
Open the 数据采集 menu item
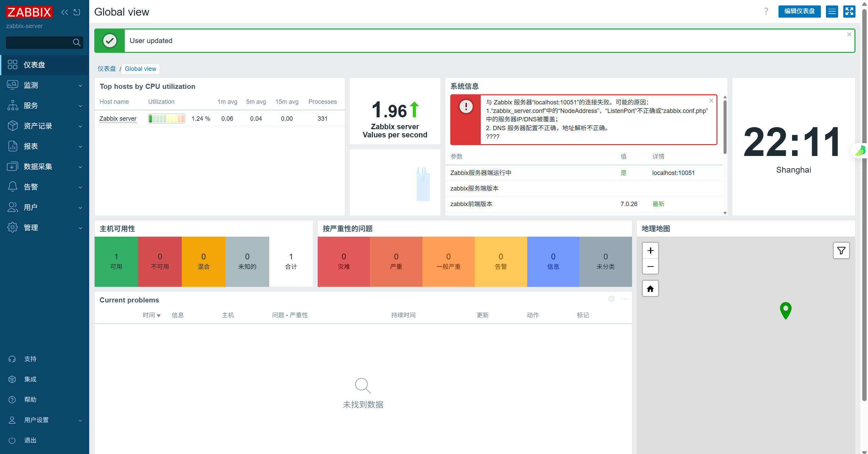[x=45, y=166]
